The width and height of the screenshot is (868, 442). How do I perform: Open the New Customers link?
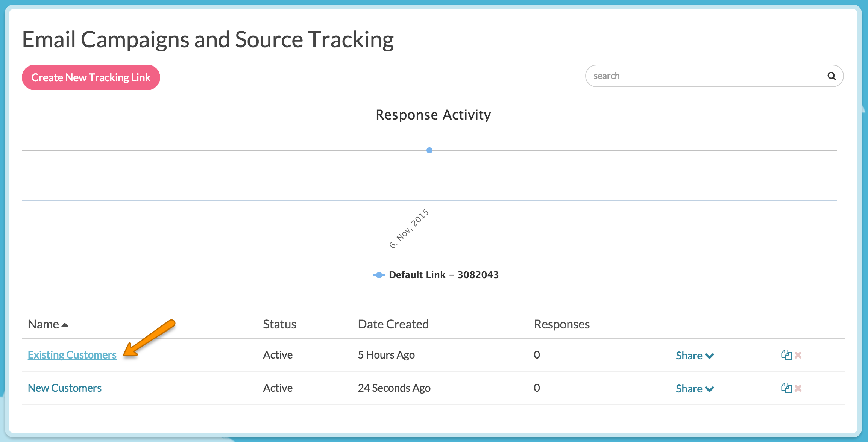[x=65, y=388]
